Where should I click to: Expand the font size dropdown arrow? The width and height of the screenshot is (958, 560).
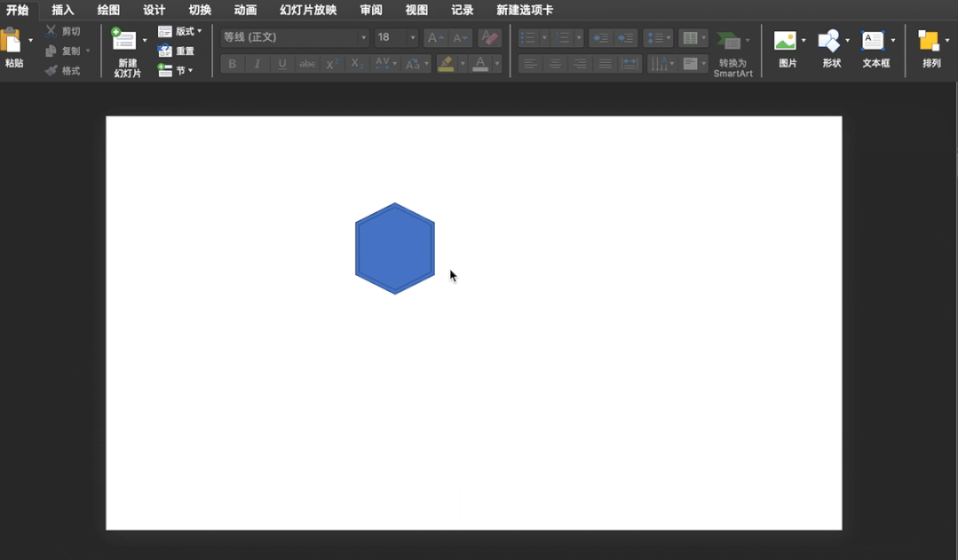pyautogui.click(x=413, y=37)
